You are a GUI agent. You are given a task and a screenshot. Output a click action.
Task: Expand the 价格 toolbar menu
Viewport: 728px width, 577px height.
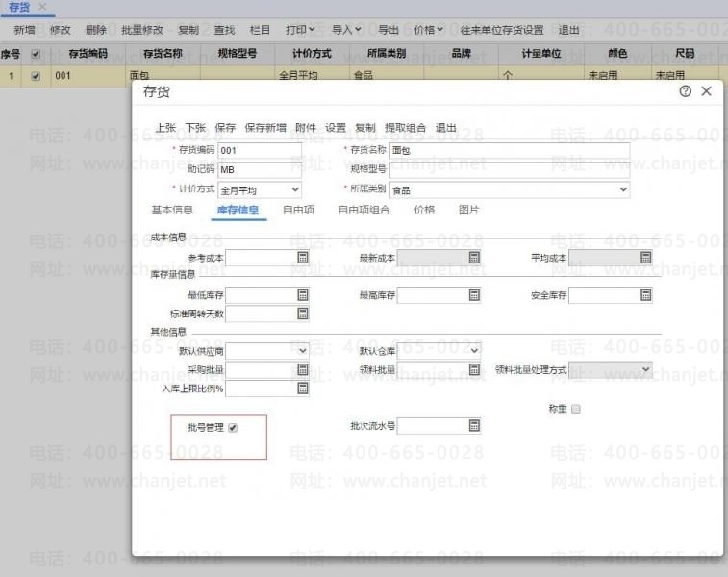click(x=428, y=30)
